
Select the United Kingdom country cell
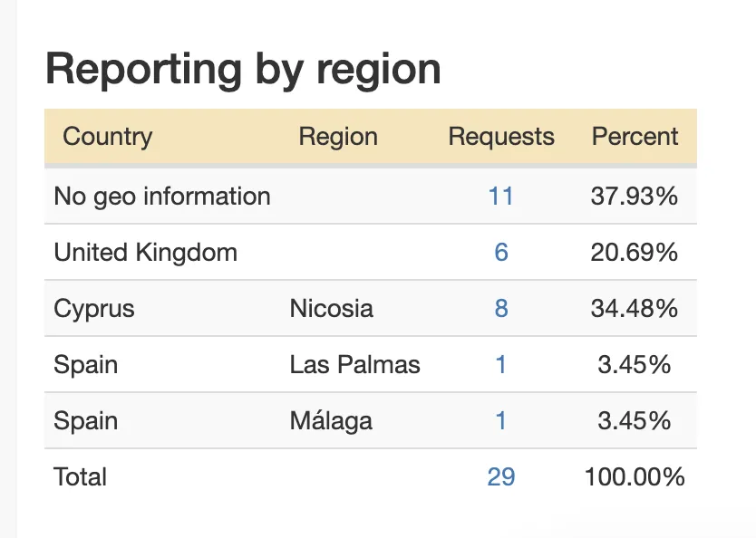pyautogui.click(x=146, y=253)
